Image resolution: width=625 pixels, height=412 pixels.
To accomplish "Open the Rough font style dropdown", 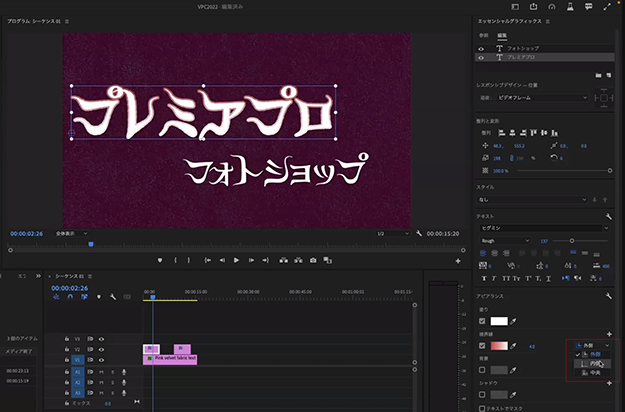I will [x=505, y=241].
